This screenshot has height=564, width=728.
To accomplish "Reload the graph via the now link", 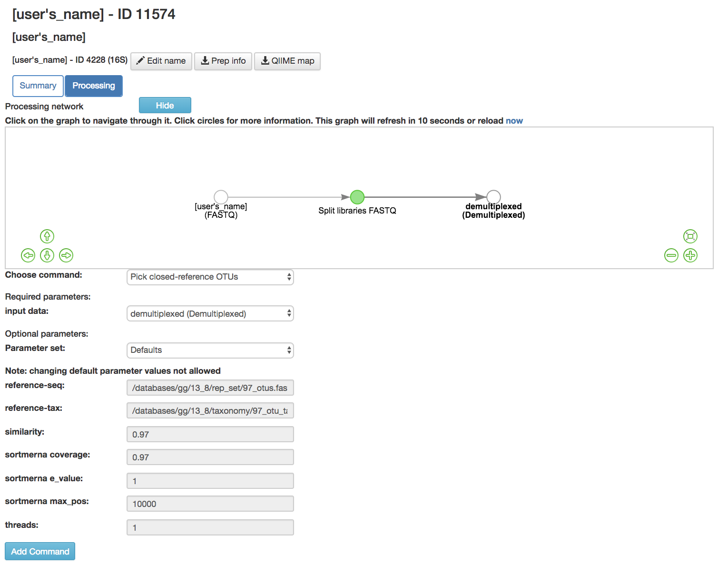I will tap(514, 120).
